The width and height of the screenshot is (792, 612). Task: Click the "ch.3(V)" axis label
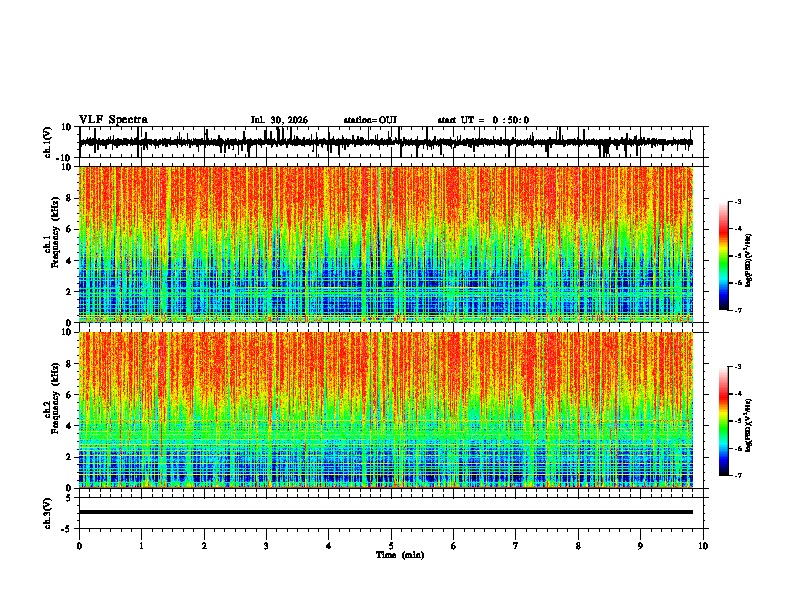(x=48, y=514)
